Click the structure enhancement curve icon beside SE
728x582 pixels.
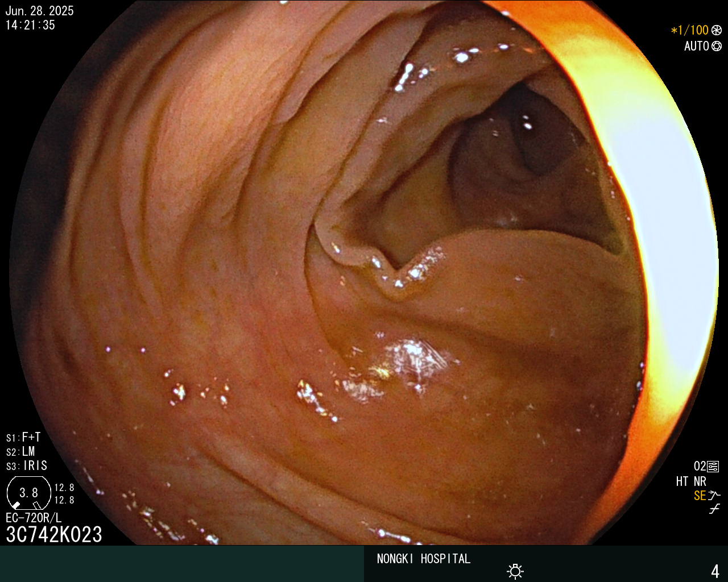click(x=714, y=495)
